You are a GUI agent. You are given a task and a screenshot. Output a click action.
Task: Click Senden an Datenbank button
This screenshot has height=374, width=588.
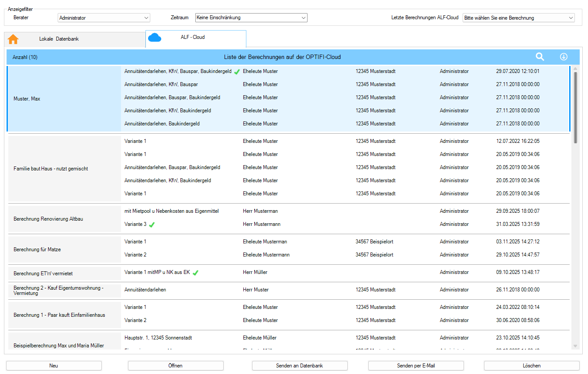300,366
